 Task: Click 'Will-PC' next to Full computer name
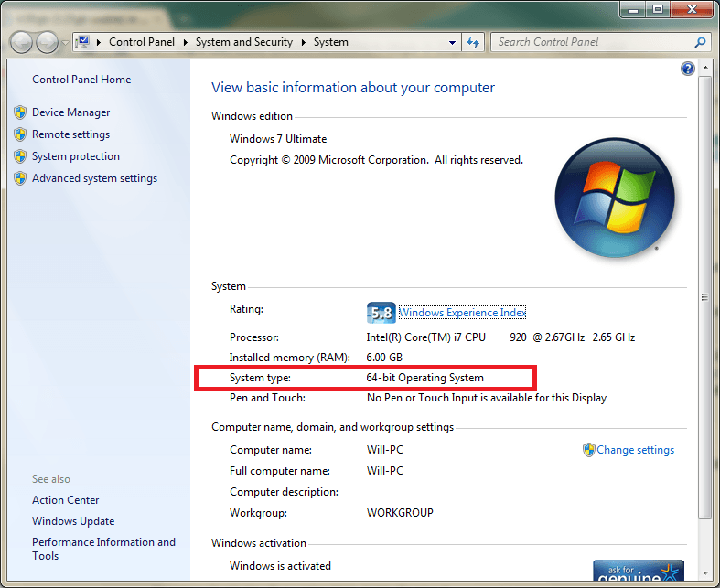click(x=385, y=471)
